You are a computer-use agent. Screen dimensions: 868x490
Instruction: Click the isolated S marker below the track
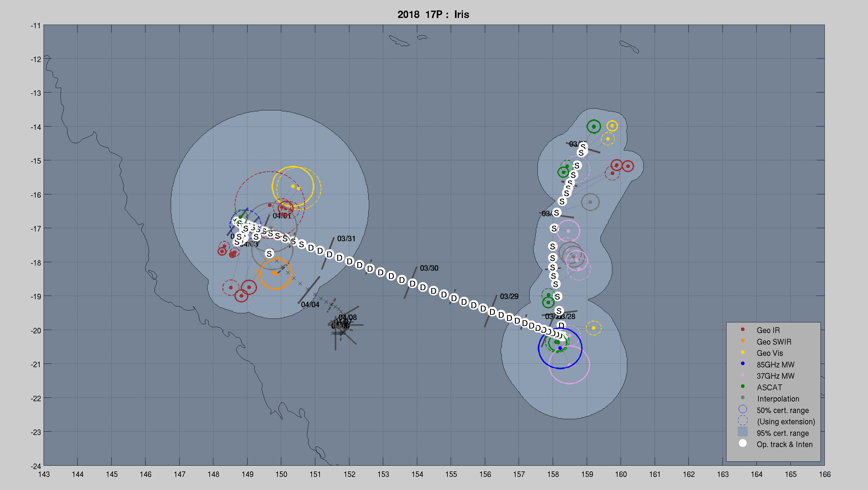click(269, 254)
